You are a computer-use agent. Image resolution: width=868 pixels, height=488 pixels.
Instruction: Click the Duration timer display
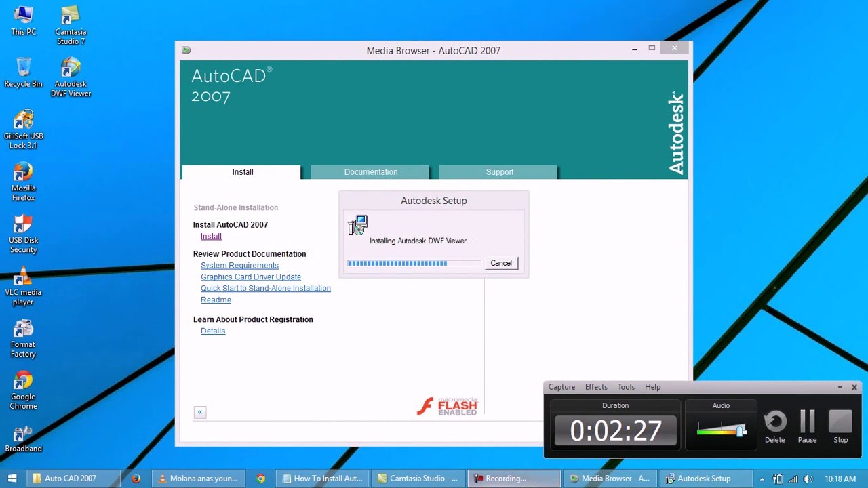615,431
